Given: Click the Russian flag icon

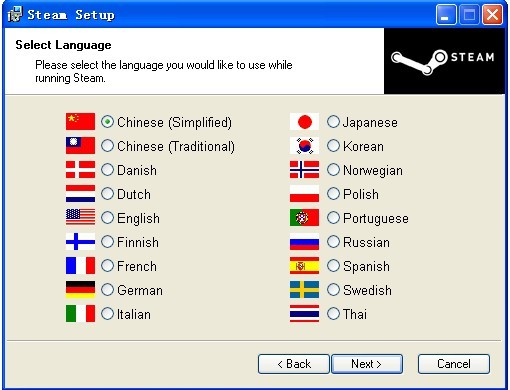Looking at the screenshot, I should (304, 241).
